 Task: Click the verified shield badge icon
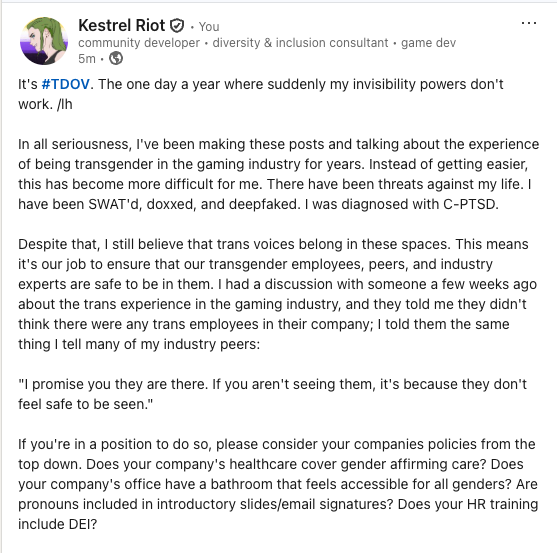[x=177, y=26]
